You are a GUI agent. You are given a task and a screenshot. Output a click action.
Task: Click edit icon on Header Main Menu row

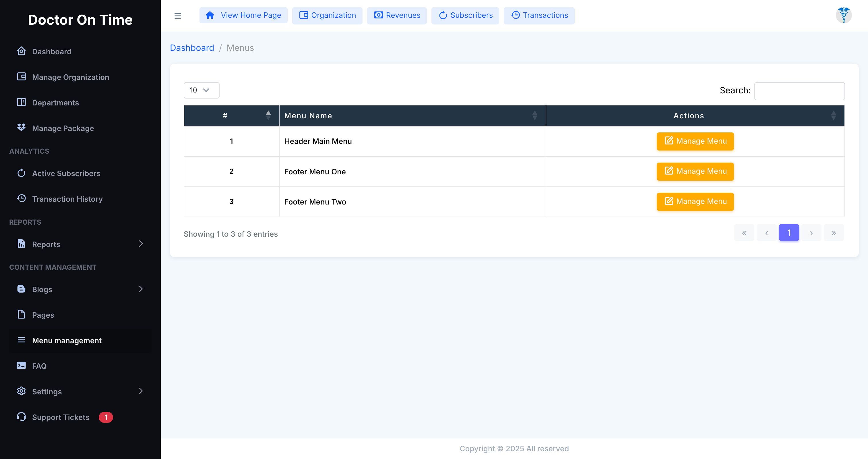point(669,141)
